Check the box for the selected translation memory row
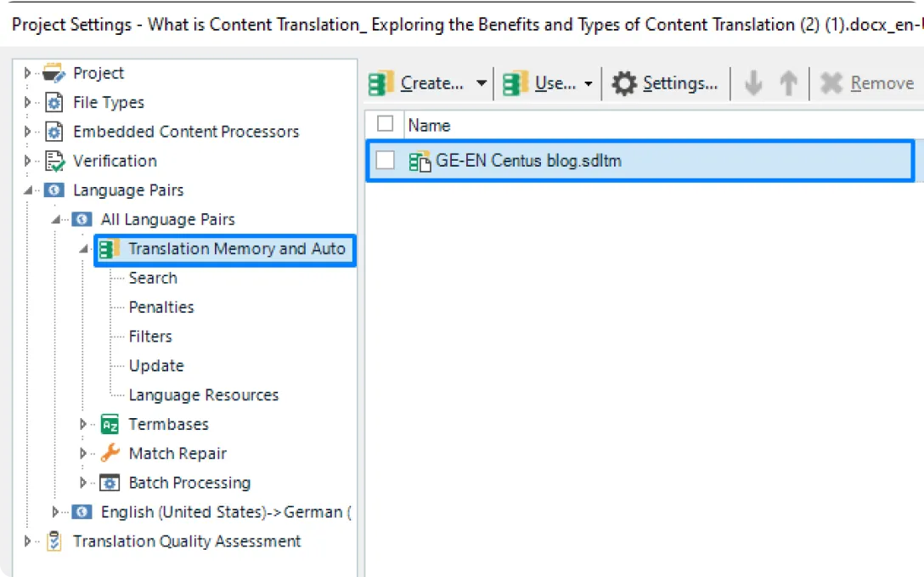Image resolution: width=924 pixels, height=577 pixels. (x=385, y=160)
